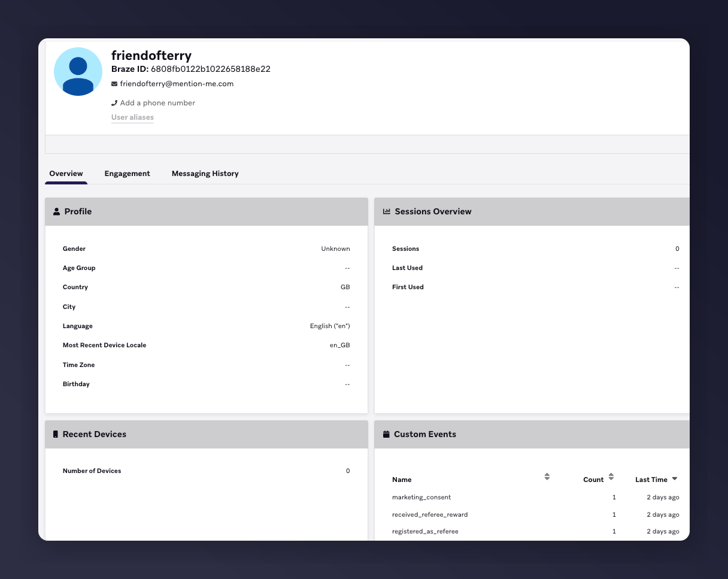Select the registered_as_referee event row
This screenshot has width=728, height=579.
coord(536,531)
